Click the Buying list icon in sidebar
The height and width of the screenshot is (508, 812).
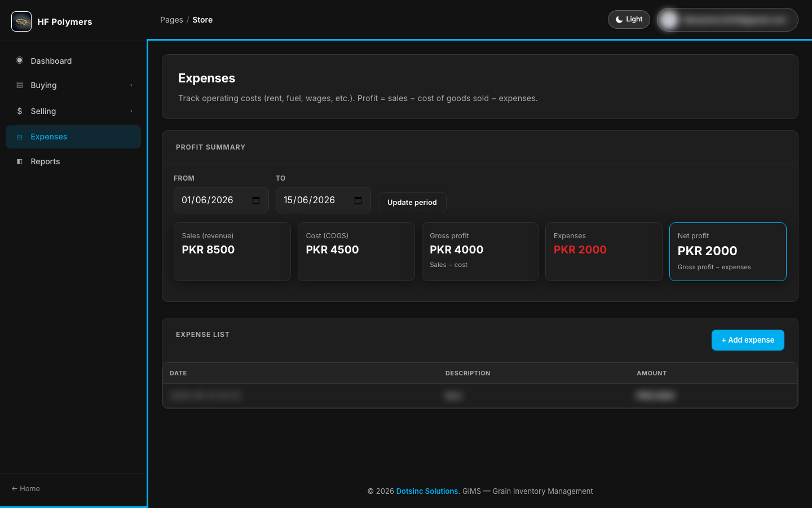20,85
